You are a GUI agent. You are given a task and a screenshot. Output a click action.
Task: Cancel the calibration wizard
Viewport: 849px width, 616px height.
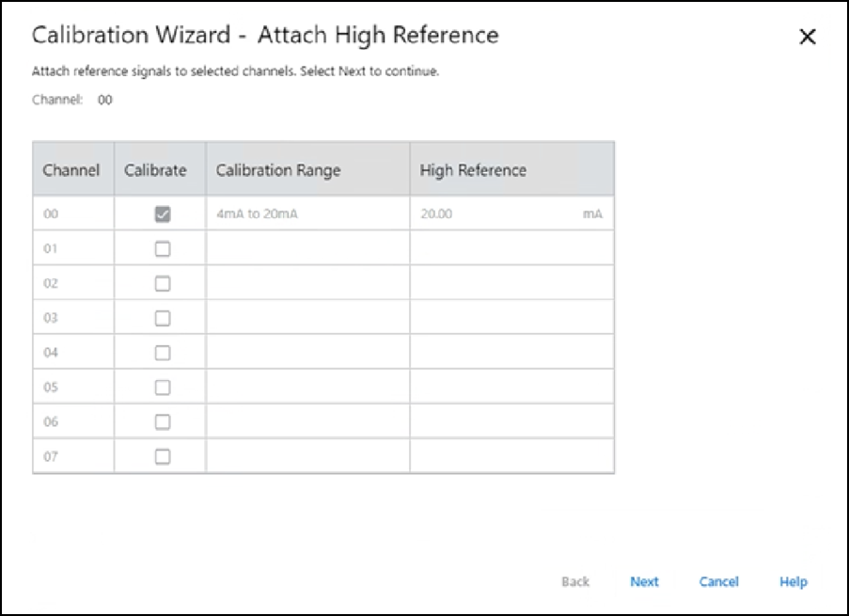pos(718,582)
